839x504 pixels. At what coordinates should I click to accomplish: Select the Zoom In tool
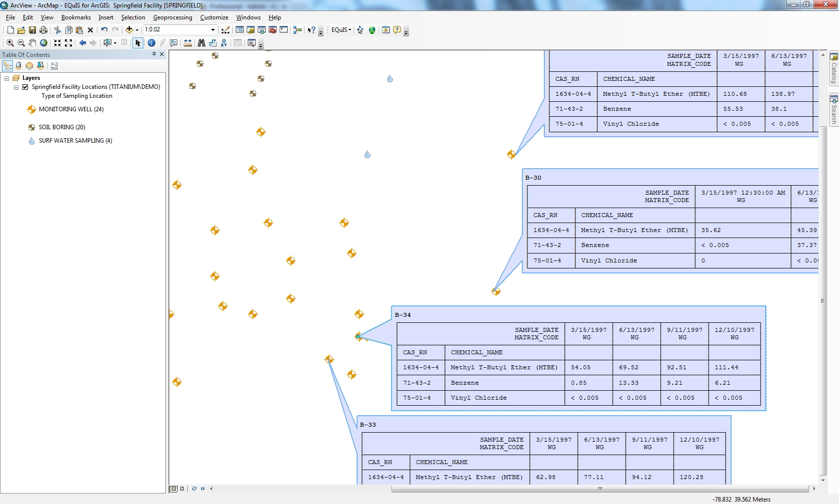click(10, 43)
